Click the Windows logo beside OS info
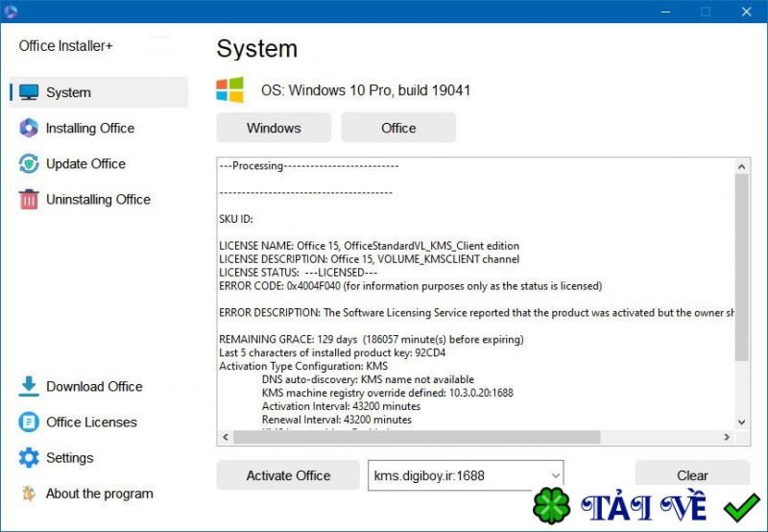Image resolution: width=768 pixels, height=532 pixels. (230, 90)
